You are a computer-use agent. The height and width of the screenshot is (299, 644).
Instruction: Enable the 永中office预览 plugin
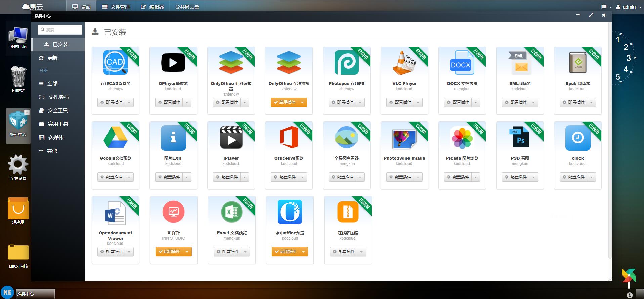(286, 252)
